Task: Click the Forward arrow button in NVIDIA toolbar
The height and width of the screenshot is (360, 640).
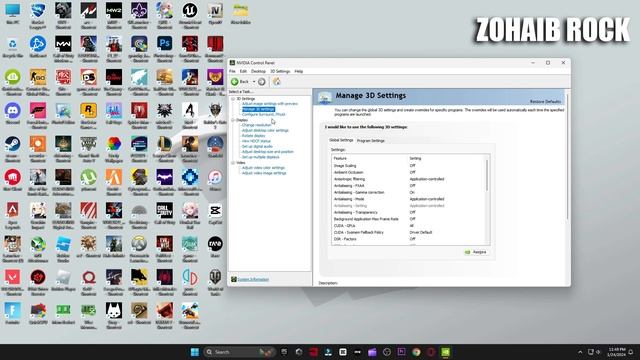Action: [x=262, y=82]
